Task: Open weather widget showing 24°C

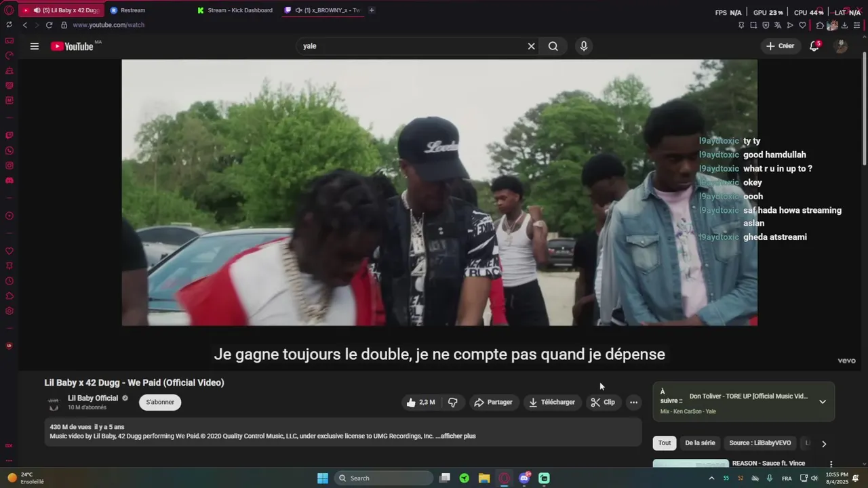Action: [24, 478]
